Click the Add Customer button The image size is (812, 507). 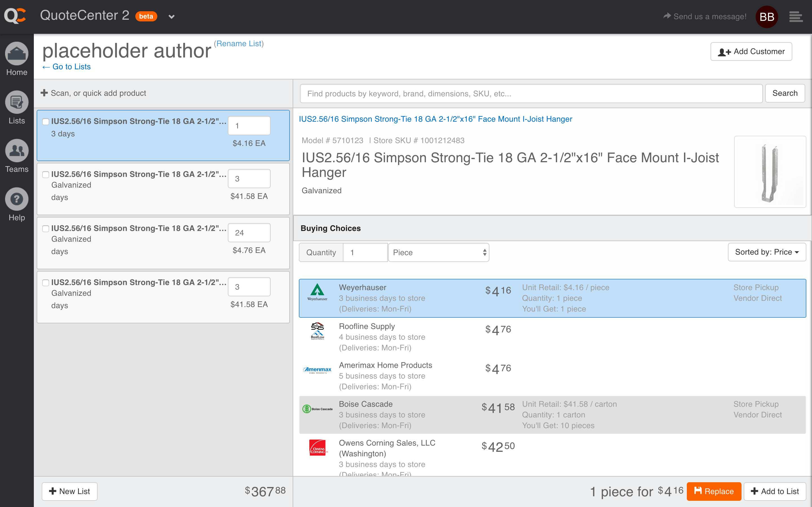(x=751, y=51)
